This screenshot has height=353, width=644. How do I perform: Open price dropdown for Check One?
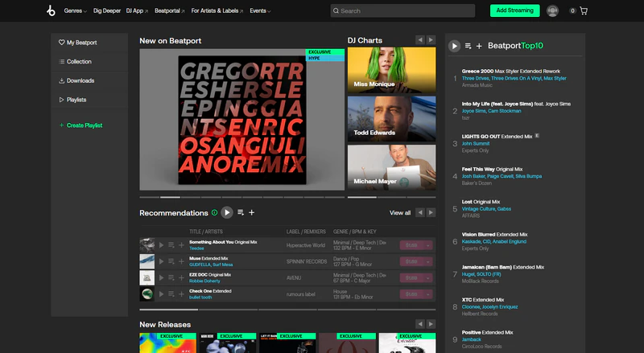tap(428, 294)
